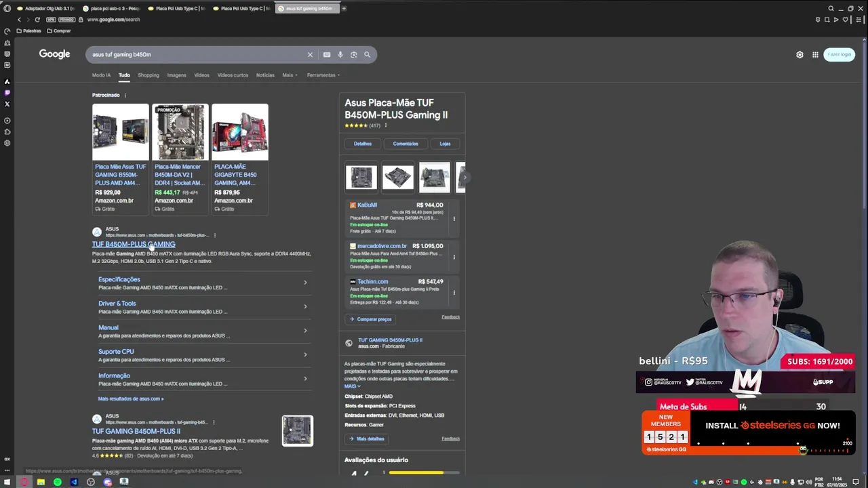Screen dimensions: 868x488
Task: Clear the Google search box text
Action: [x=310, y=54]
